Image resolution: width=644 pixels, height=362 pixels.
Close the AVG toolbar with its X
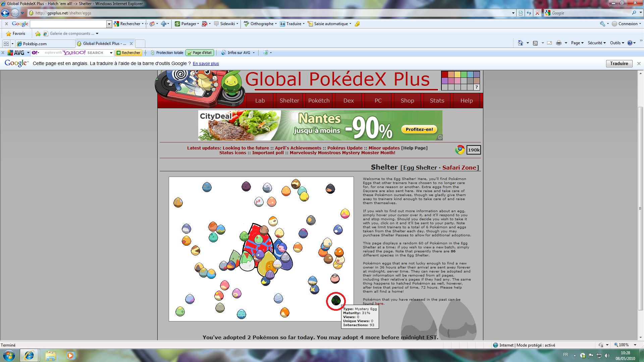coord(3,53)
